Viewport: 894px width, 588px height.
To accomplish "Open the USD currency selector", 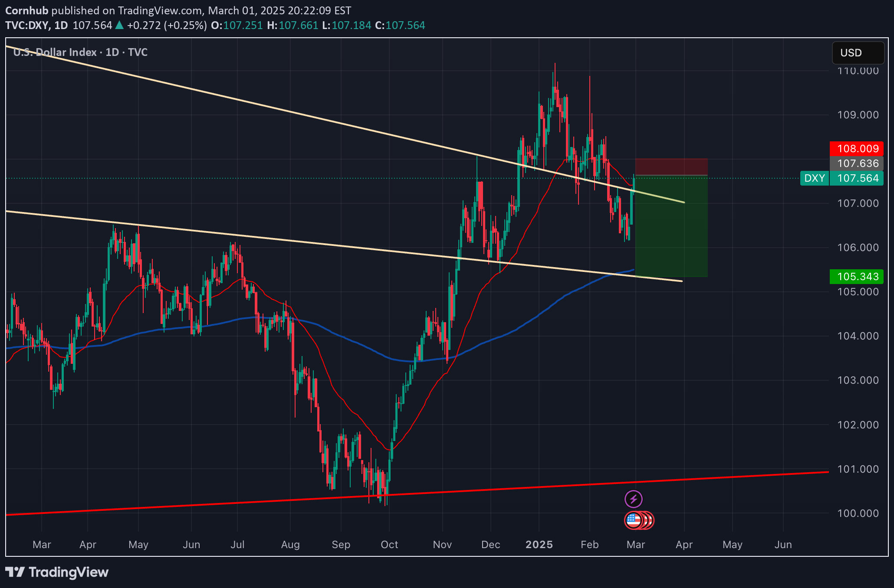I will coord(858,53).
